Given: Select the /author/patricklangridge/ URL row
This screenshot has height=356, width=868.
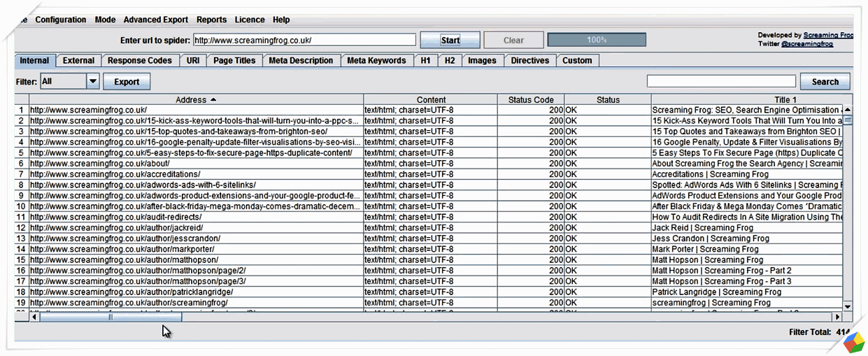Looking at the screenshot, I should coord(196,292).
